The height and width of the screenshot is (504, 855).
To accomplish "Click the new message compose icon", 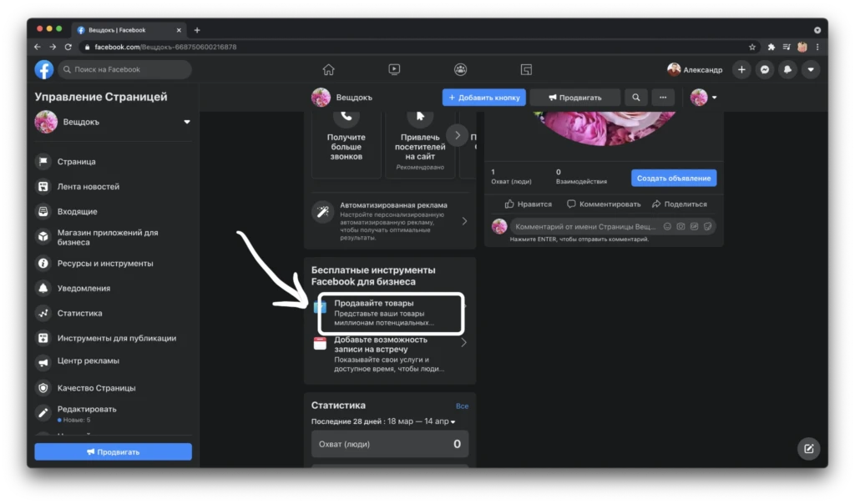I will (808, 448).
